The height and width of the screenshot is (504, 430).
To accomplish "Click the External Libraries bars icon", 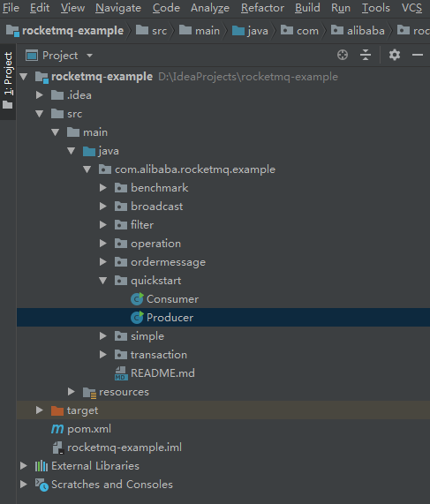I will [41, 466].
